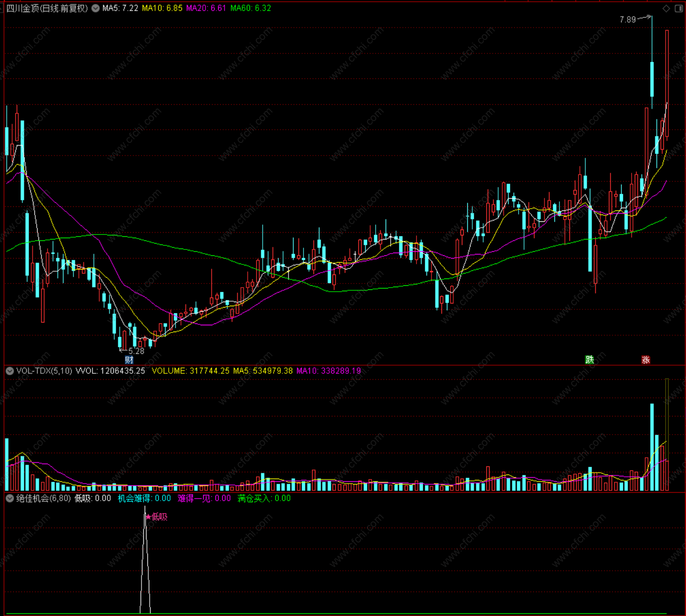Viewport: 686px width, 616px height.
Task: Toggle the side panel icon at top right
Action: point(679,9)
